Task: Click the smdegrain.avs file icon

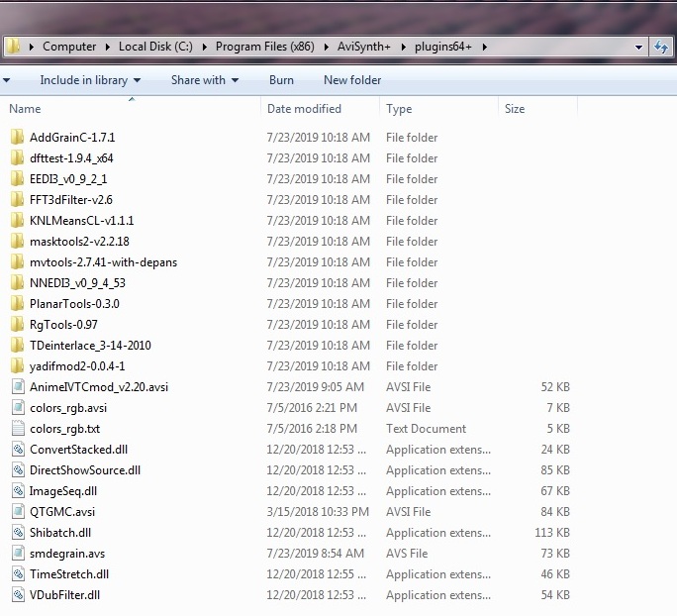Action: point(18,554)
